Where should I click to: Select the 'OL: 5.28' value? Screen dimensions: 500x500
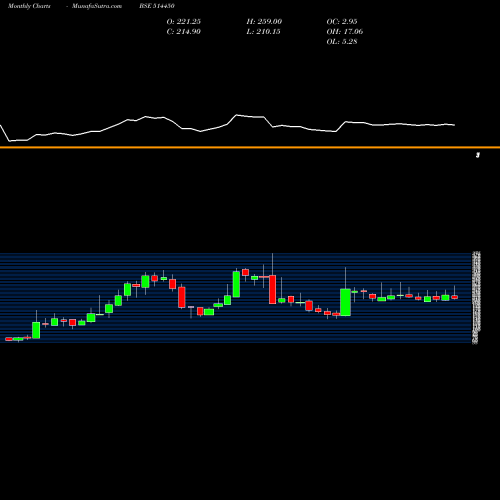click(x=342, y=42)
